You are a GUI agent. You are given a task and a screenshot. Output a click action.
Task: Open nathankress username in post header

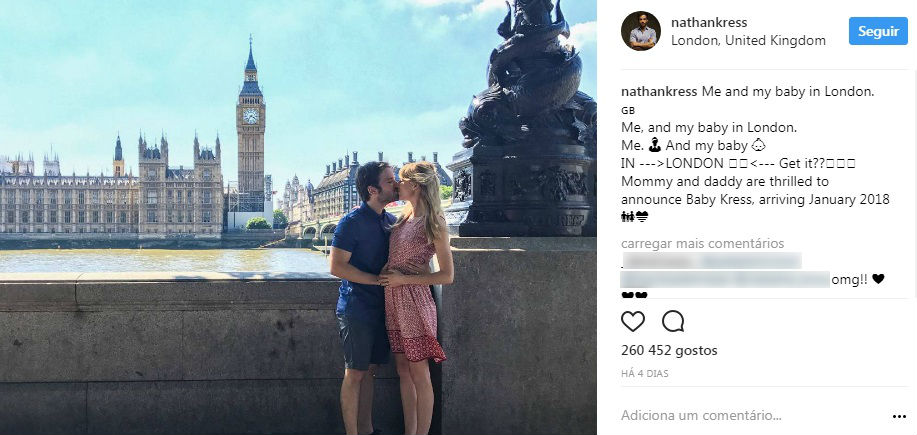tap(709, 23)
